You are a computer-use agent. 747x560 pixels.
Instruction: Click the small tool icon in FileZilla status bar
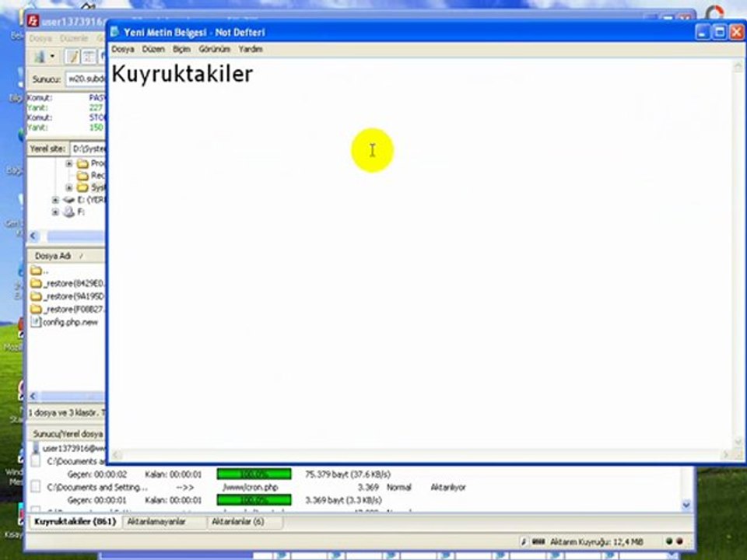(524, 541)
